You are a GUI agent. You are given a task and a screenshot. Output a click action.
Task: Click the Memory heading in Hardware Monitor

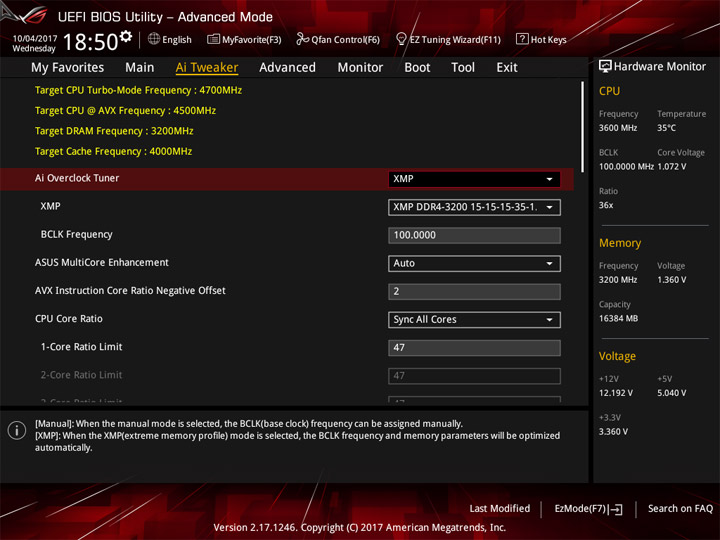point(620,243)
